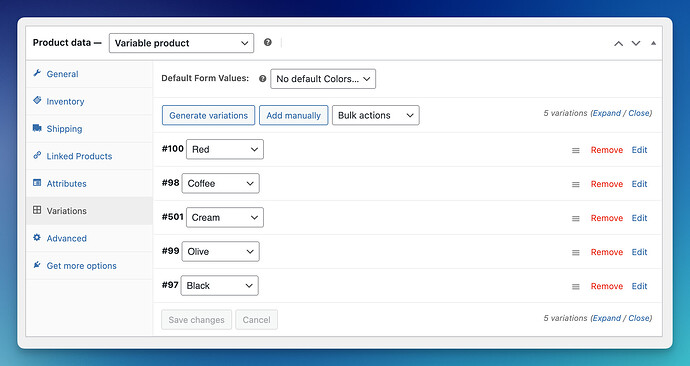This screenshot has height=366, width=690.
Task: Open the Olive color dropdown for #99
Action: pos(220,252)
